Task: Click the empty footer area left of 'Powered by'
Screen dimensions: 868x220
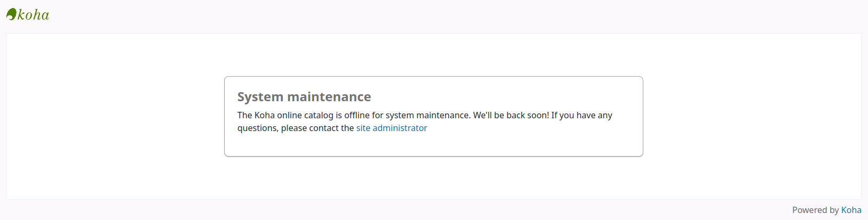Action: tap(373, 210)
